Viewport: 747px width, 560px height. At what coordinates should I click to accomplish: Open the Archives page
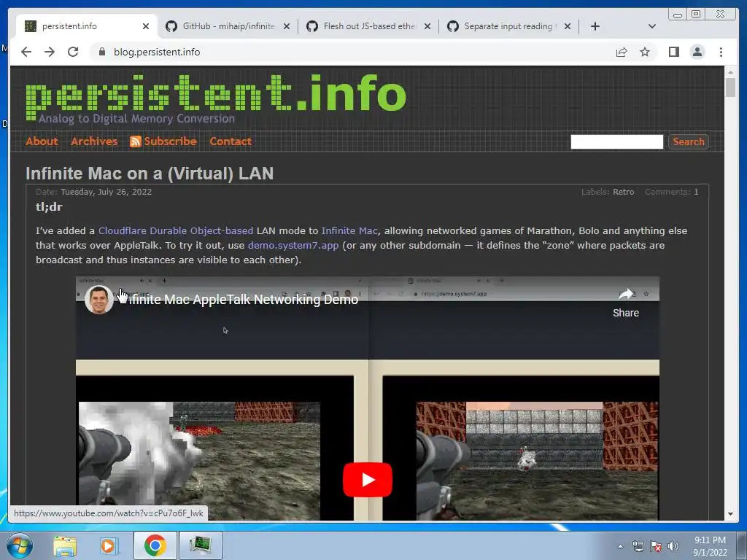(94, 141)
